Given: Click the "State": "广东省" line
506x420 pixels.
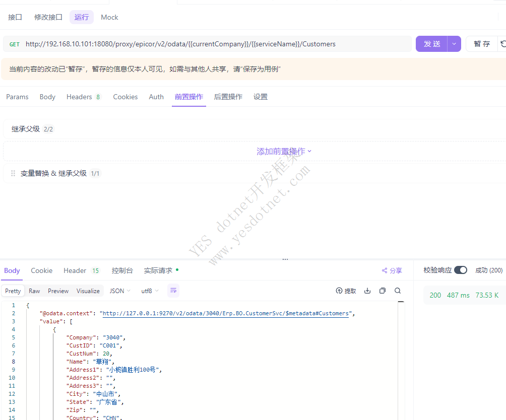Looking at the screenshot, I should tap(95, 402).
